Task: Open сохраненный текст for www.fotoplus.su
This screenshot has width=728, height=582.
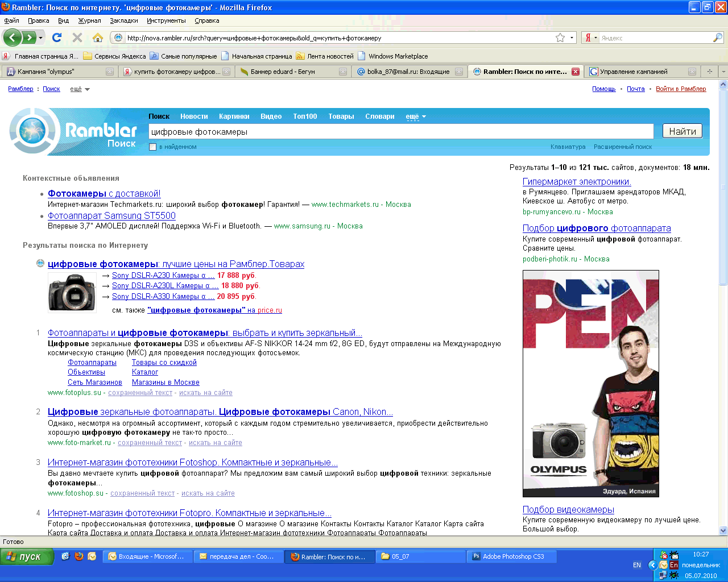Action: click(140, 393)
